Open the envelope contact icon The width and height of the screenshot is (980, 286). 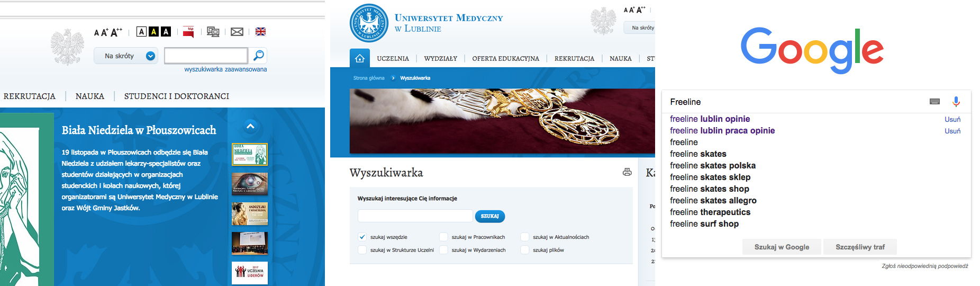pos(237,32)
